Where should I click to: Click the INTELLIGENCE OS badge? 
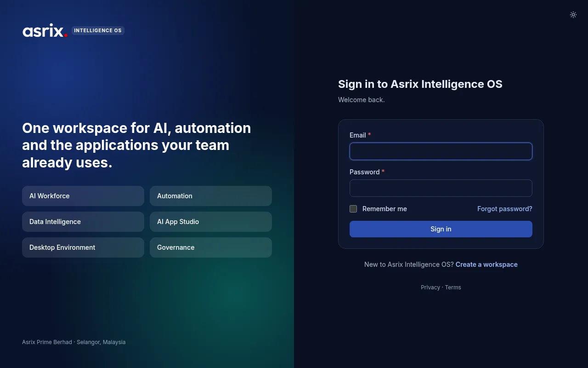pyautogui.click(x=98, y=30)
